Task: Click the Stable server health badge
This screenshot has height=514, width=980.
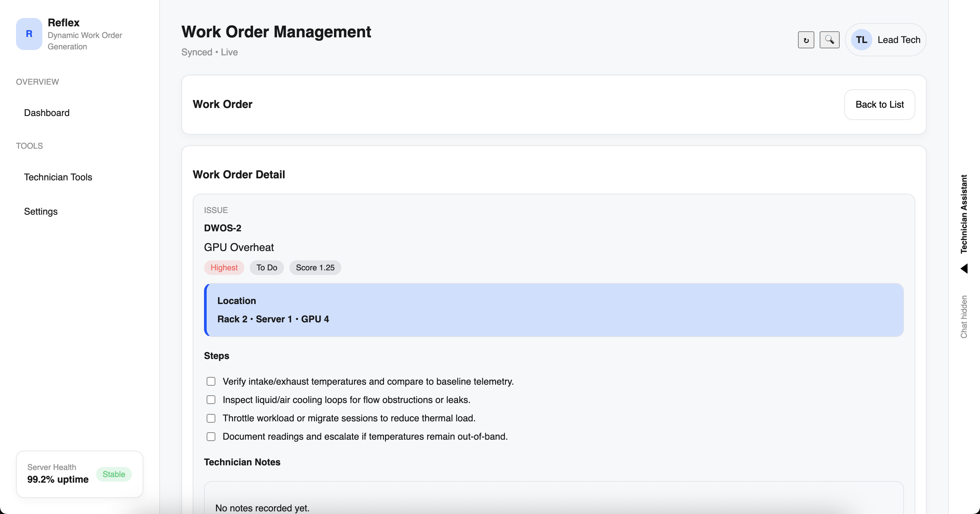Action: click(113, 474)
